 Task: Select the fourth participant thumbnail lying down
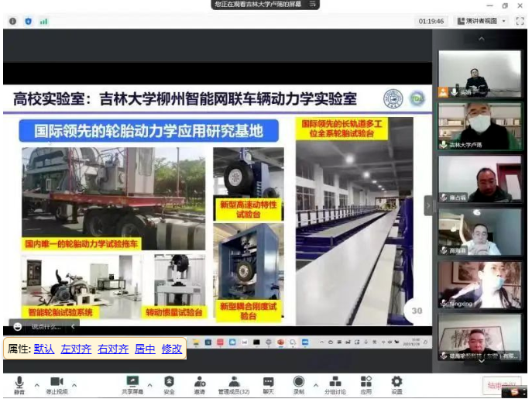pos(479,232)
